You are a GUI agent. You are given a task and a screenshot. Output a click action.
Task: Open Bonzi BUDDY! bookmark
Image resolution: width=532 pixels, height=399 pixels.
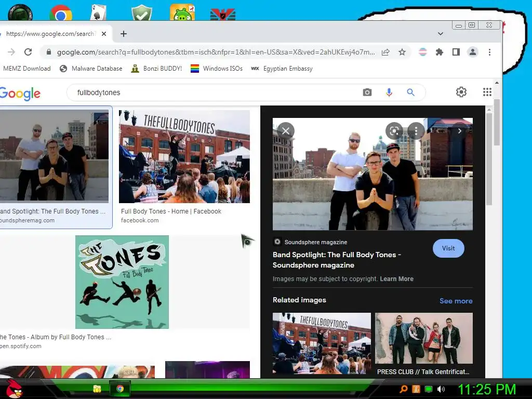click(157, 69)
